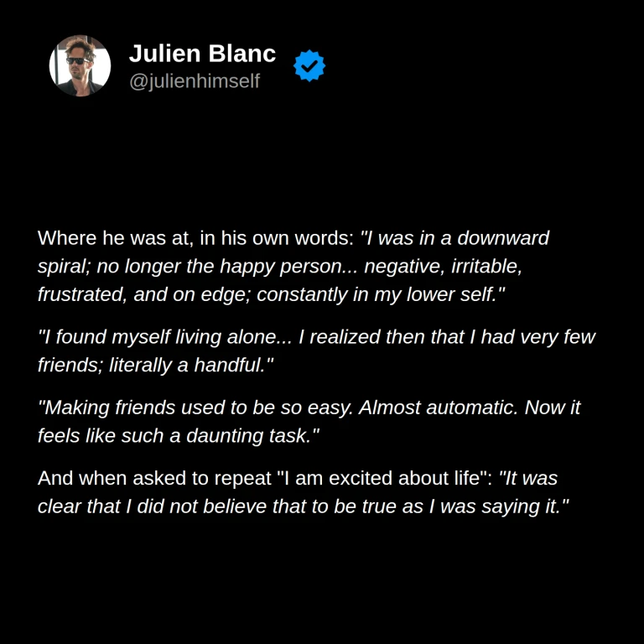Open Julien Blanc's round profile photo
Viewport: 644px width, 644px height.
pyautogui.click(x=80, y=65)
